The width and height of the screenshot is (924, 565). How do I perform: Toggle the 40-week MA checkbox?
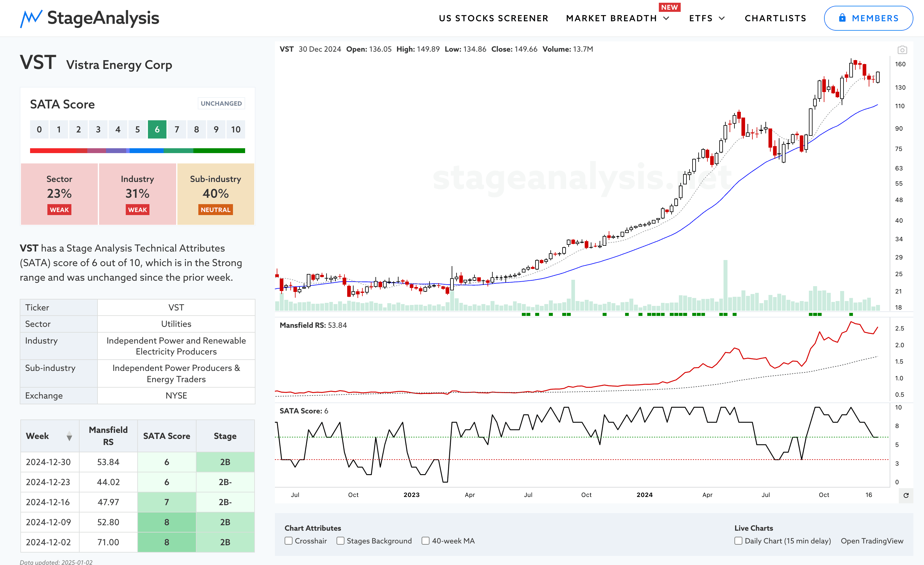pyautogui.click(x=425, y=541)
